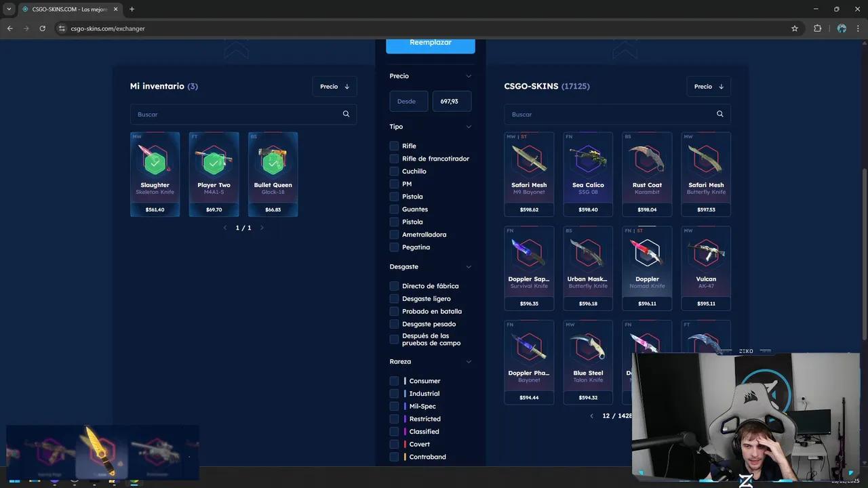Click the CSGO-SKINS Buscar field
868x488 pixels.
click(x=618, y=114)
